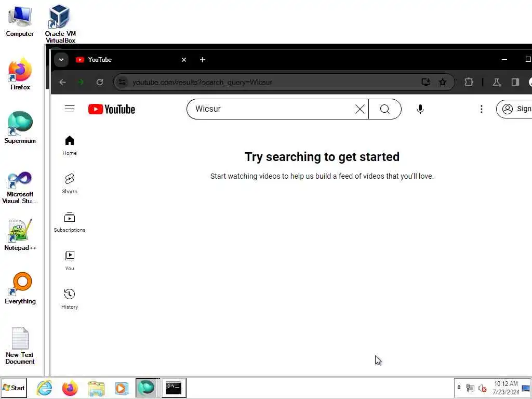The width and height of the screenshot is (532, 399).
Task: Open Windows Media Player on taskbar
Action: click(121, 388)
